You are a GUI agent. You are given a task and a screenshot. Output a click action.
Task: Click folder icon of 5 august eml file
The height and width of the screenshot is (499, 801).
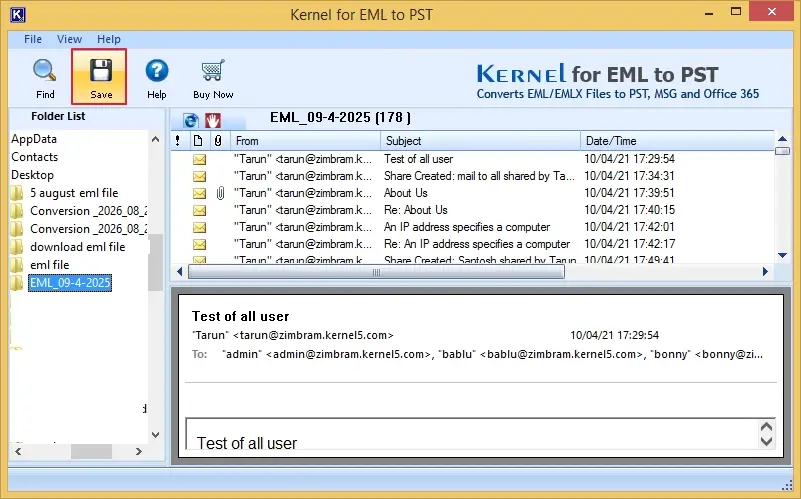(17, 193)
